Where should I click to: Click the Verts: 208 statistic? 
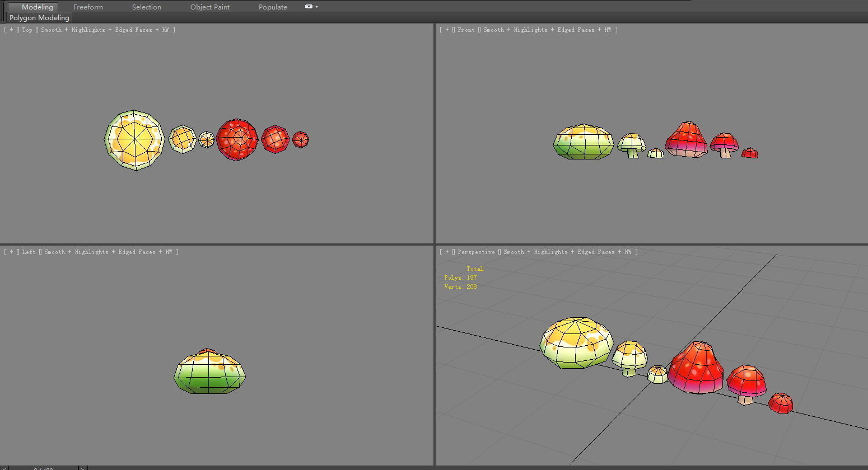click(x=460, y=286)
